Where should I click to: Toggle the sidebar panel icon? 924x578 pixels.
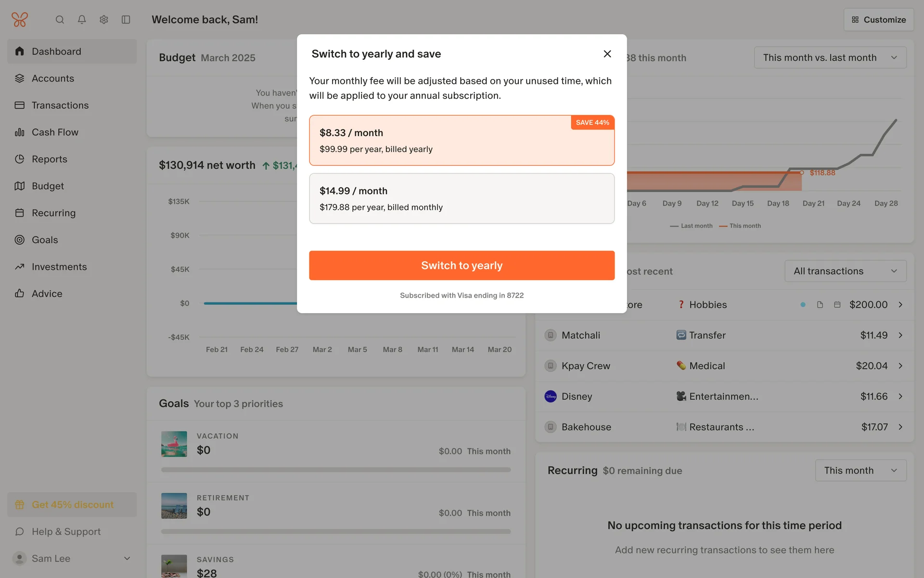pyautogui.click(x=126, y=20)
